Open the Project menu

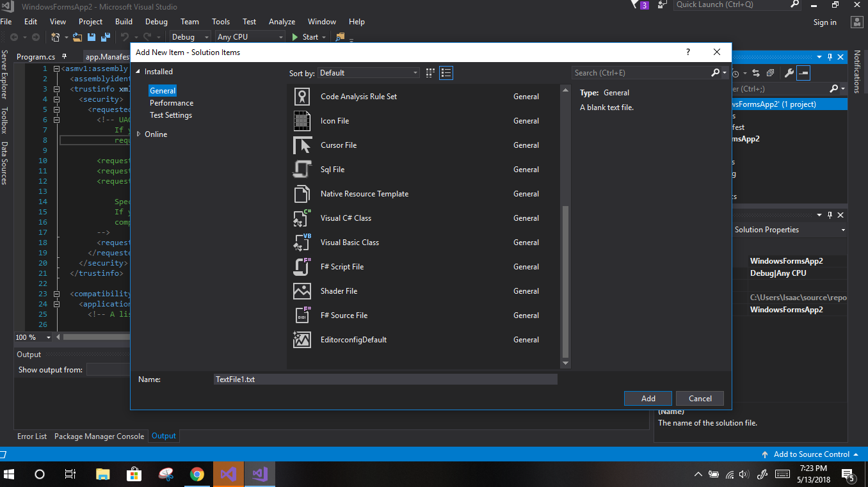click(x=91, y=22)
